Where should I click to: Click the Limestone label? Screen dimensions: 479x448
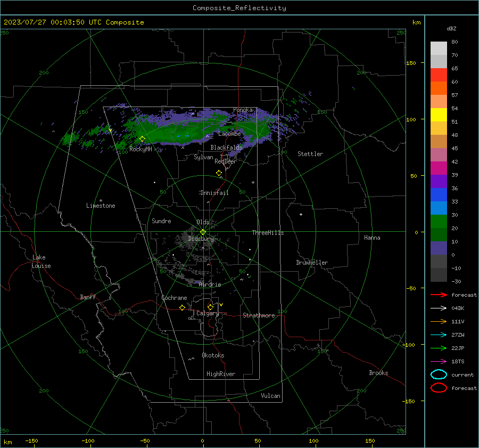[x=101, y=206]
